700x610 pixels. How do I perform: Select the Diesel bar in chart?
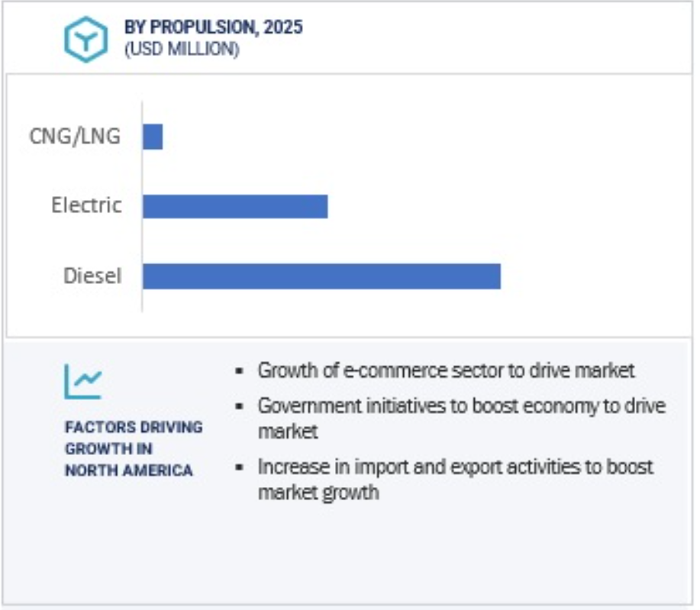[x=322, y=276]
